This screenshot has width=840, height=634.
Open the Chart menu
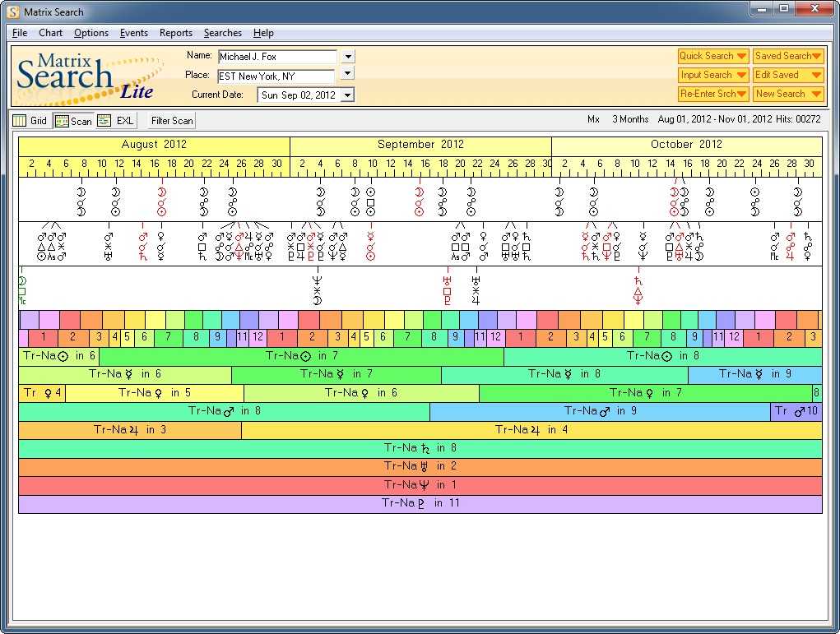tap(50, 33)
